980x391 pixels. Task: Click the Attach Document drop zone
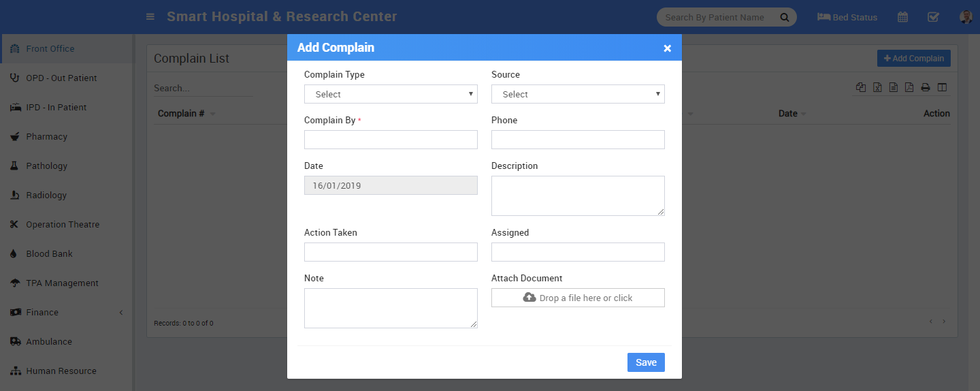click(578, 298)
